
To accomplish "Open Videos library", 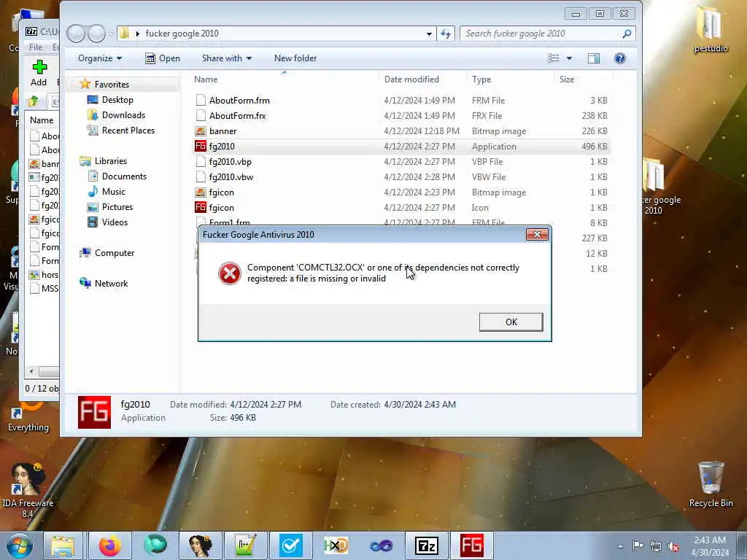I will (115, 222).
